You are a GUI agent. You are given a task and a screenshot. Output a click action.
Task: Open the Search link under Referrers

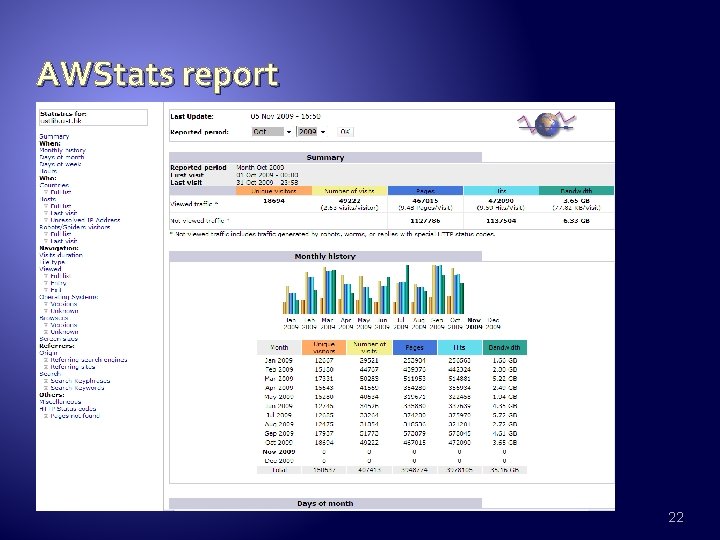50,374
